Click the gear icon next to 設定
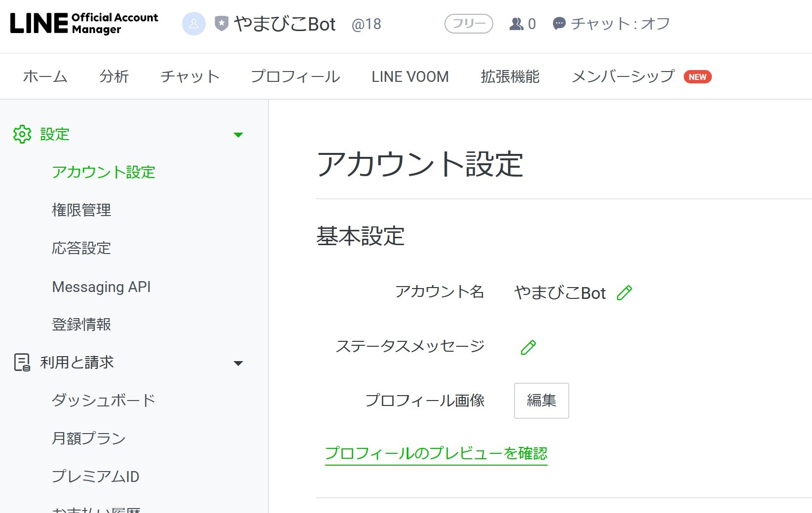The width and height of the screenshot is (812, 513). point(22,134)
